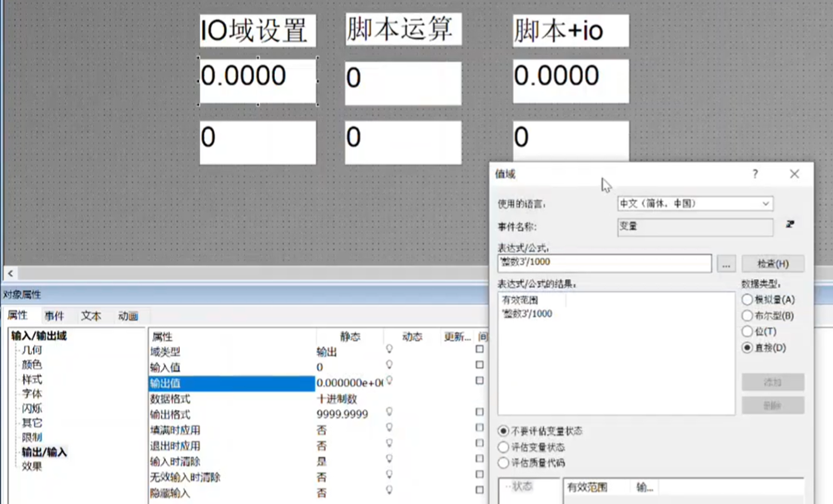Switch to the 事件 tab
The image size is (833, 504).
point(54,317)
